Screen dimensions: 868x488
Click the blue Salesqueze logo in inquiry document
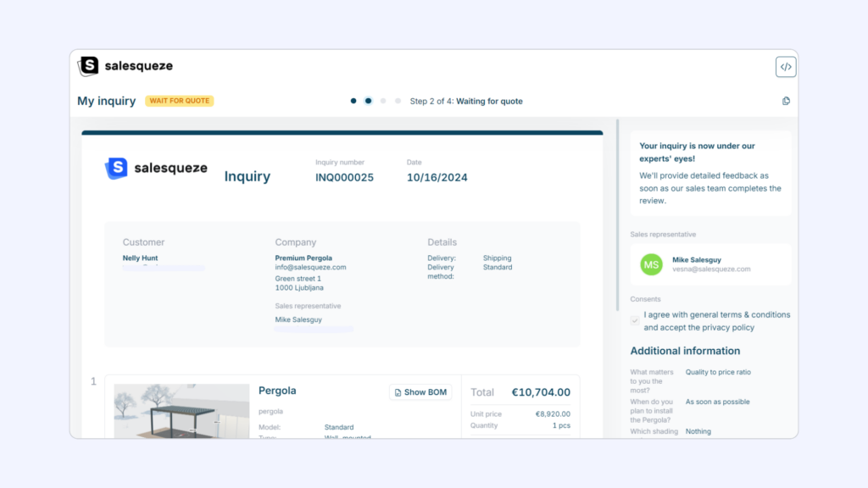tap(156, 169)
